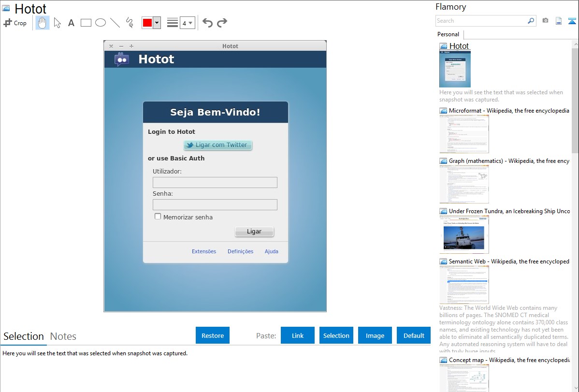Click the snapshot icon beside Hotot title

point(6,8)
